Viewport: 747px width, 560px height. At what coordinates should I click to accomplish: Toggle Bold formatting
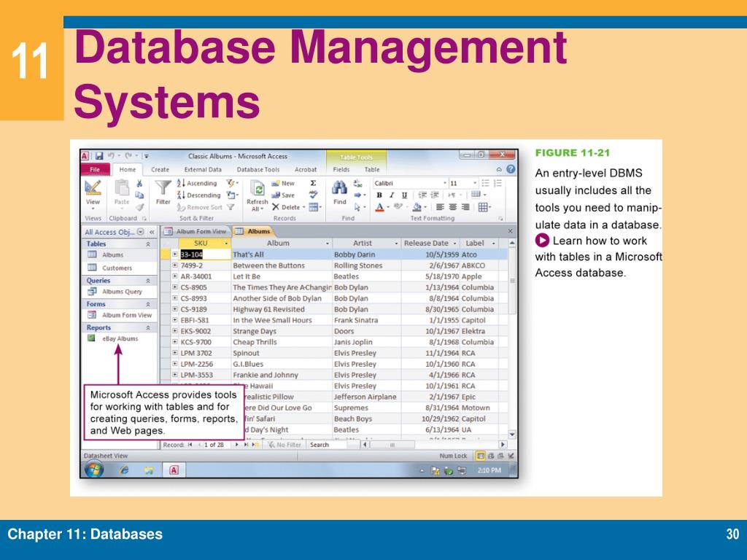click(379, 195)
